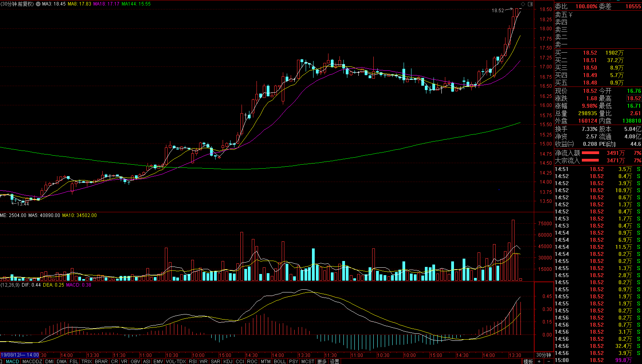Viewport: 642px width, 364px height.
Task: Click the 买二 bid price 18.51
Action: [590, 60]
